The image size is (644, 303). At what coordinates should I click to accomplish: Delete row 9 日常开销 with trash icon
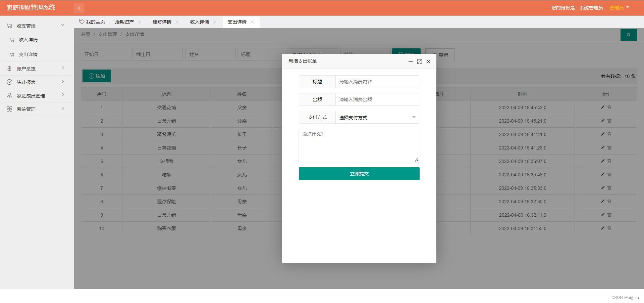click(609, 215)
